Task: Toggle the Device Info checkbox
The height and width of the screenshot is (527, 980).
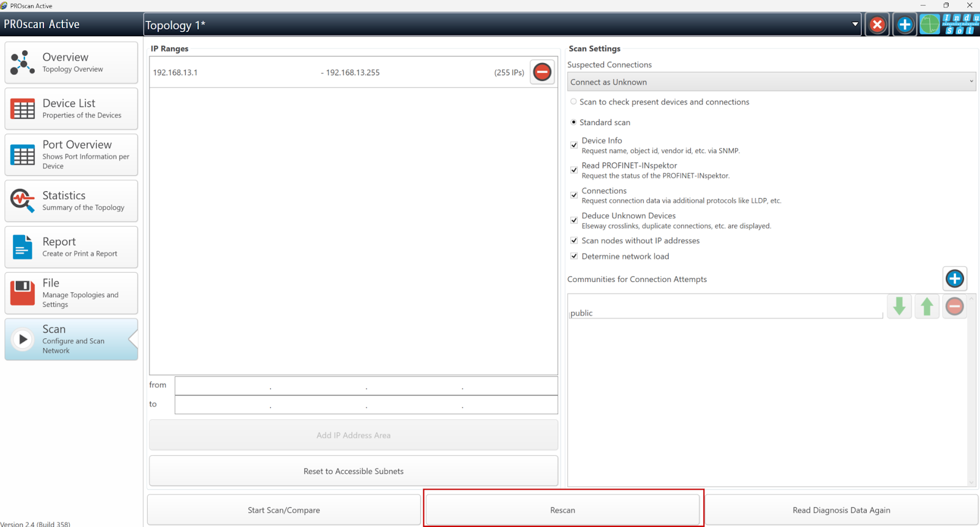Action: pos(574,145)
